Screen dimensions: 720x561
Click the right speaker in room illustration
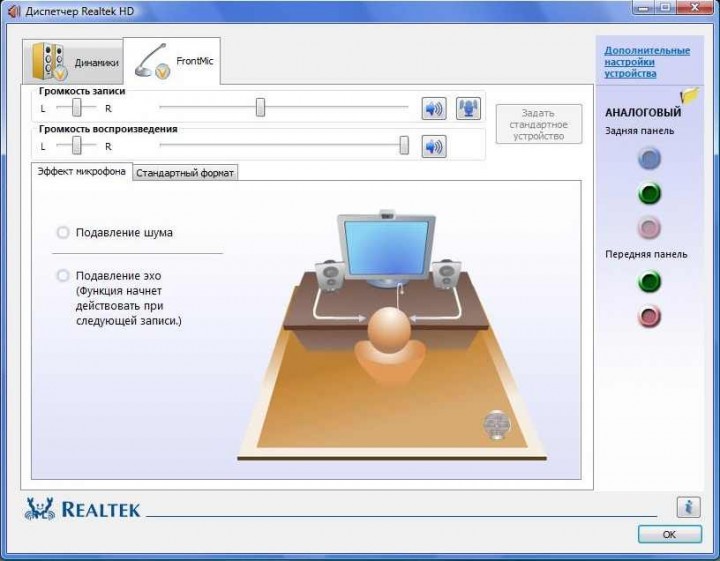446,274
